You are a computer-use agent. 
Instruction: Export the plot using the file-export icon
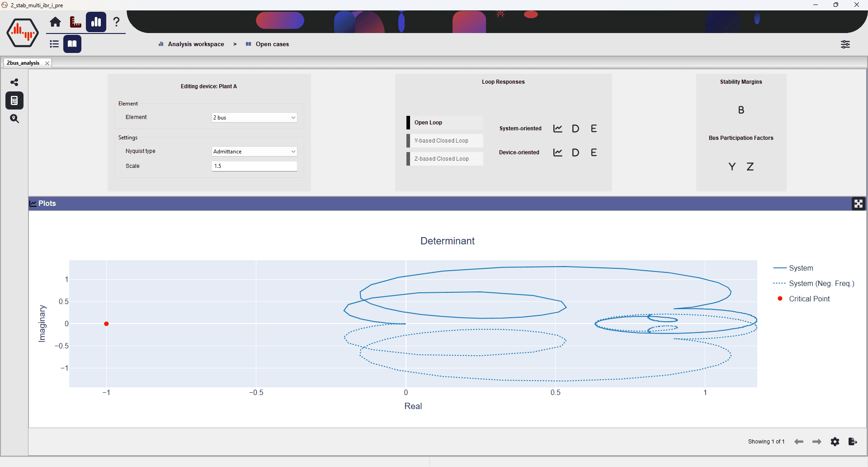(853, 442)
